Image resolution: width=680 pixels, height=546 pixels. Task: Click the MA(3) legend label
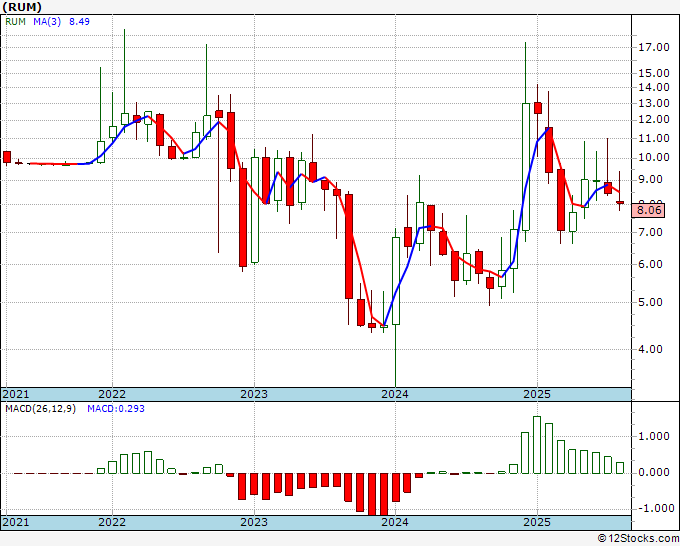pos(47,21)
